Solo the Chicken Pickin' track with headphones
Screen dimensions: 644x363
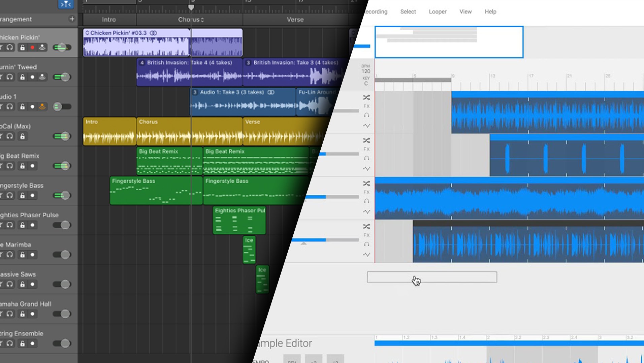[10, 47]
